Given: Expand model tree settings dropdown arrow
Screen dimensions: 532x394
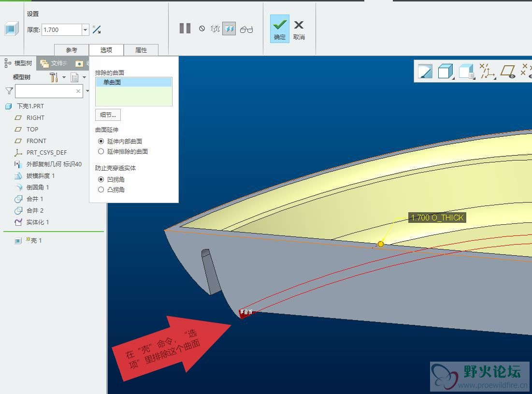Looking at the screenshot, I should 64,77.
